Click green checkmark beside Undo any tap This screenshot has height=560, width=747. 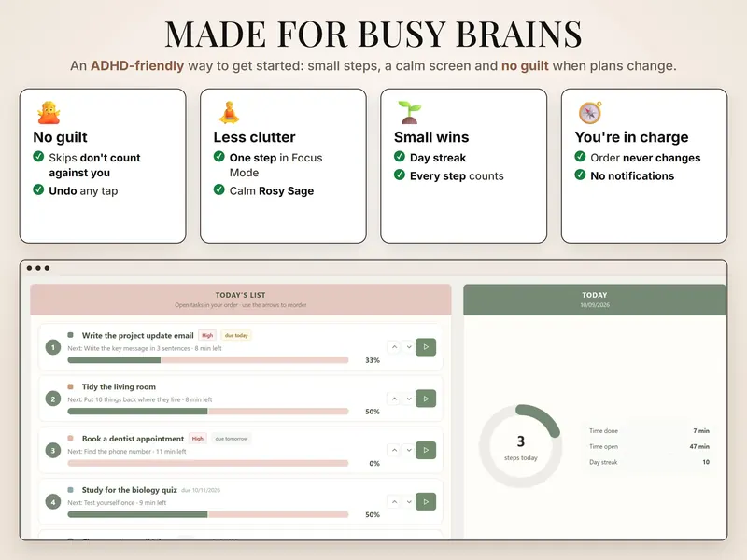(38, 189)
